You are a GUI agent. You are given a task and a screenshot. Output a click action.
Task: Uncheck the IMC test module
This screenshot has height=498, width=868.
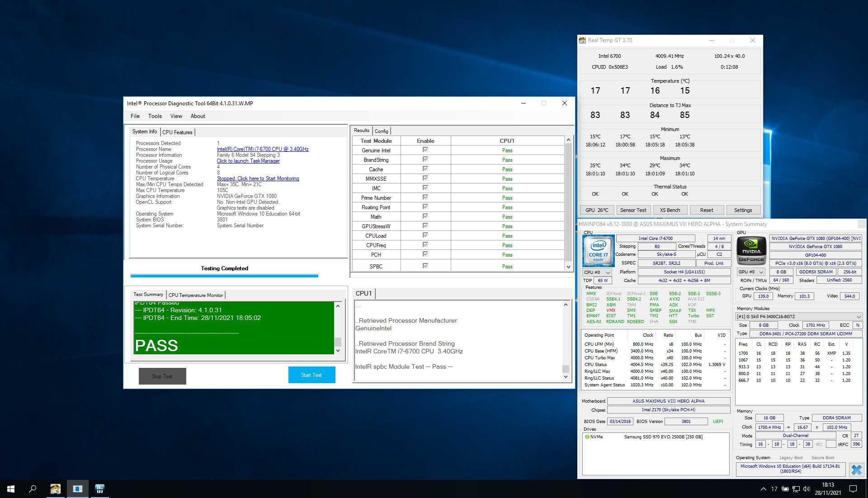click(425, 188)
